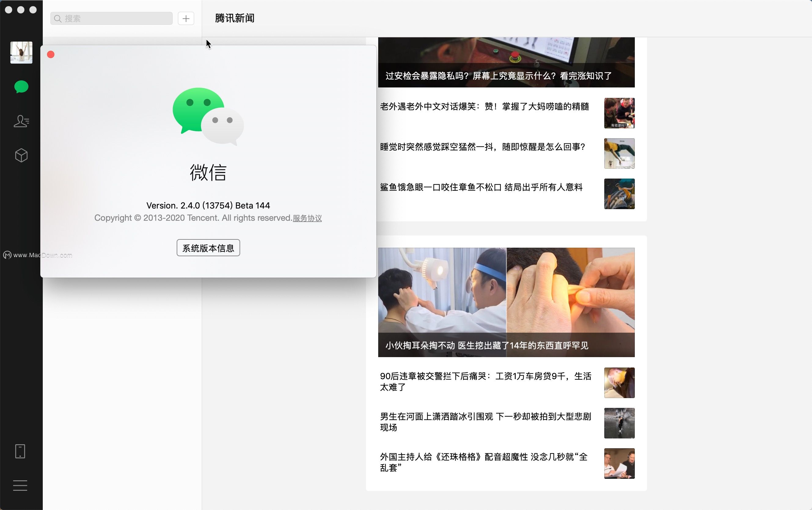Viewport: 812px width, 510px height.
Task: Click the Copyright 2013-2020 Tencent text
Action: [x=193, y=218]
